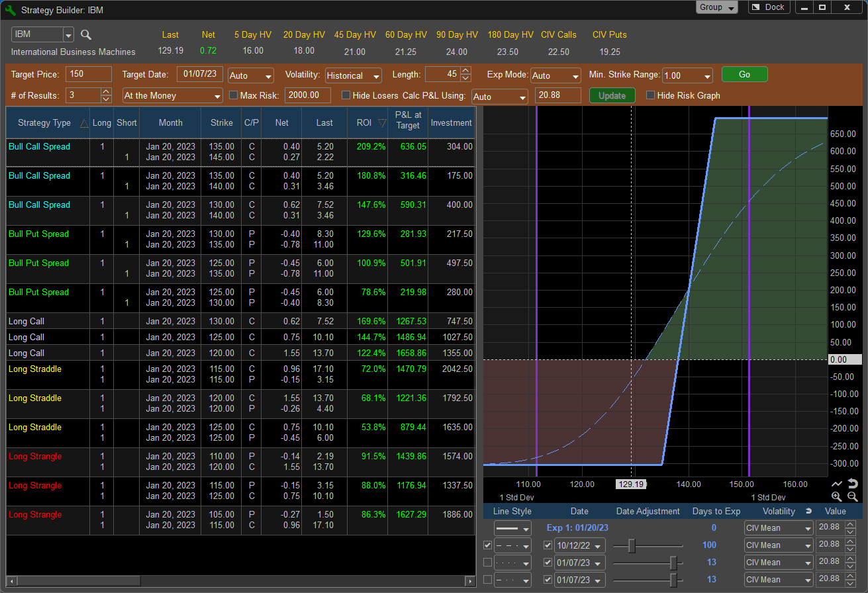Screen dimensions: 868x593
Task: Click the Month column header
Action: [x=170, y=123]
